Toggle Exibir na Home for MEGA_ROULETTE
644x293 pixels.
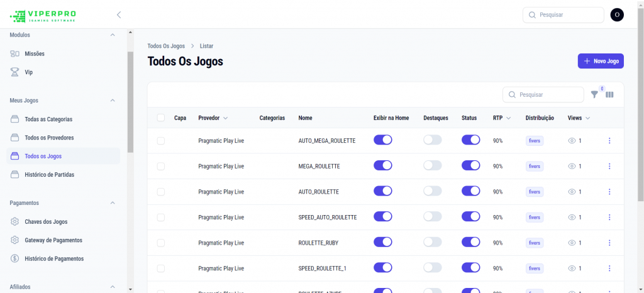pyautogui.click(x=383, y=165)
